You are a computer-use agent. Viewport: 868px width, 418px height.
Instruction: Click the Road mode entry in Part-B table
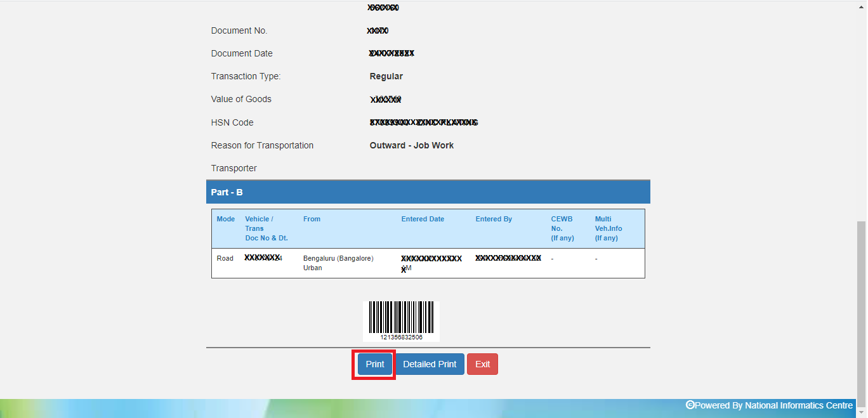click(x=225, y=258)
